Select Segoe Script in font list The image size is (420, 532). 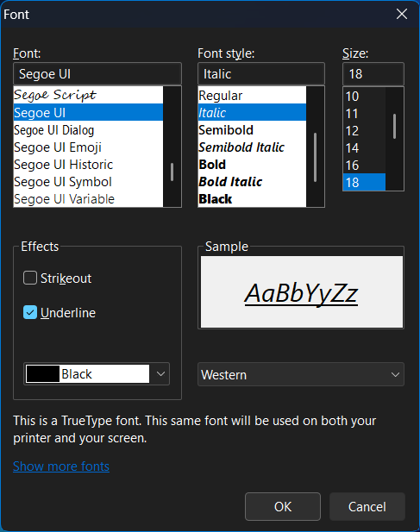[x=88, y=95]
